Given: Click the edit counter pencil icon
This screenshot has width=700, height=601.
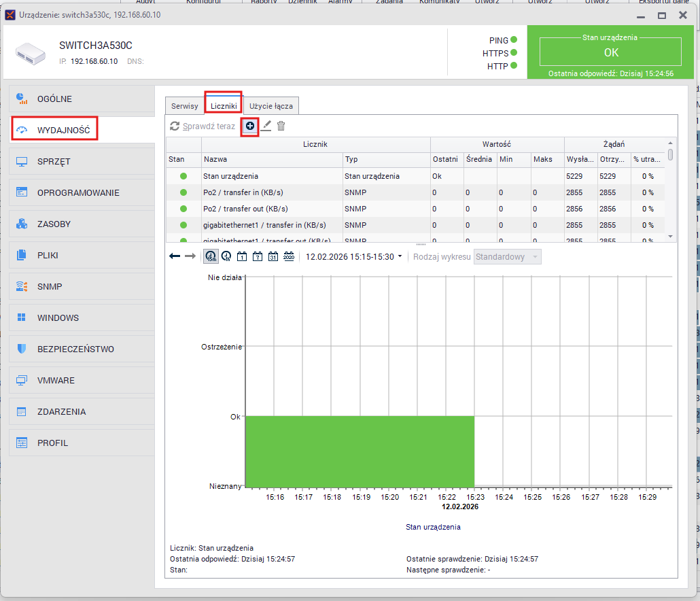Looking at the screenshot, I should click(x=266, y=126).
